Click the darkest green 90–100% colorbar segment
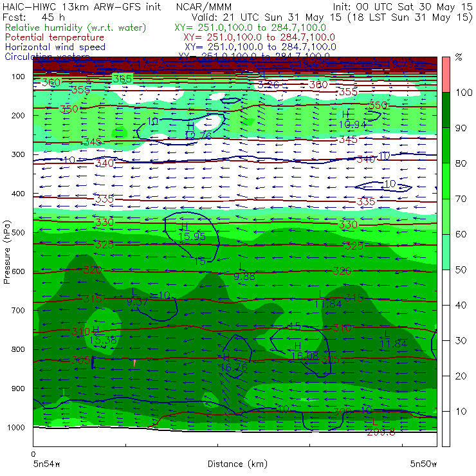The height and width of the screenshot is (476, 476). point(446,110)
